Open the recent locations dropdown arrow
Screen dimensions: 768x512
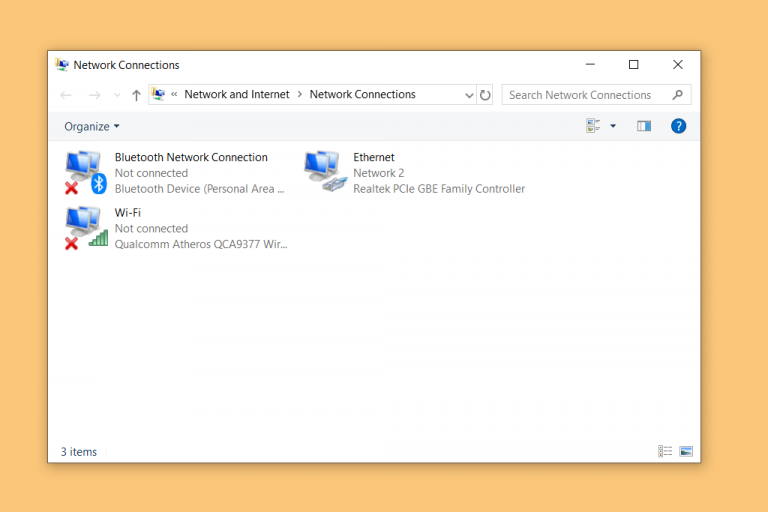click(117, 95)
